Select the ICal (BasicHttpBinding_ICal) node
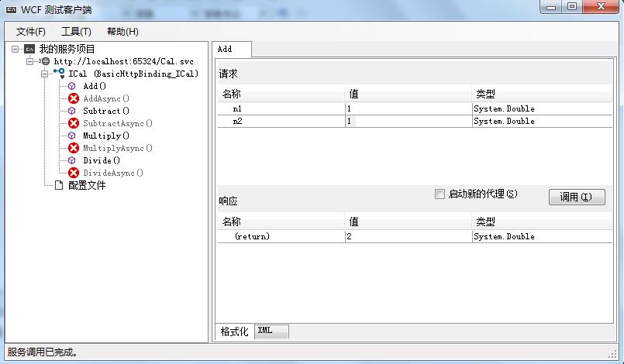The image size is (624, 364). click(x=133, y=74)
